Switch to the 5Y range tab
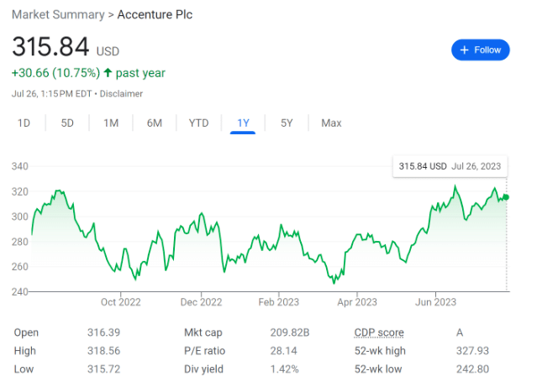The image size is (537, 392). pyautogui.click(x=287, y=123)
